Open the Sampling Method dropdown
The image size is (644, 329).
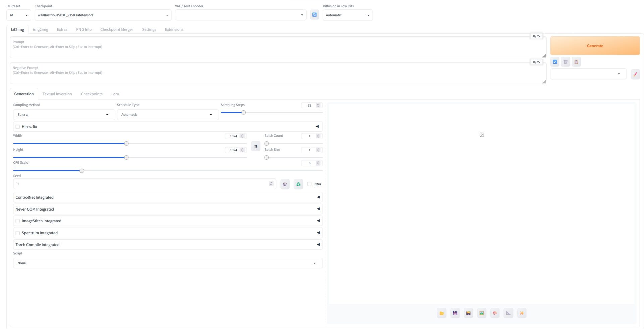tap(64, 115)
